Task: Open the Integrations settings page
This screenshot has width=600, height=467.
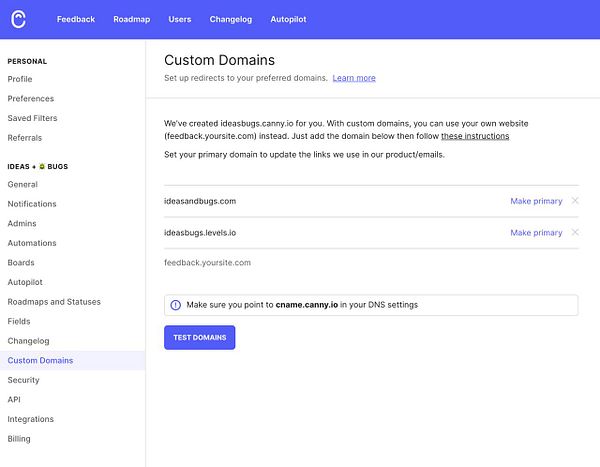Action: pos(31,419)
